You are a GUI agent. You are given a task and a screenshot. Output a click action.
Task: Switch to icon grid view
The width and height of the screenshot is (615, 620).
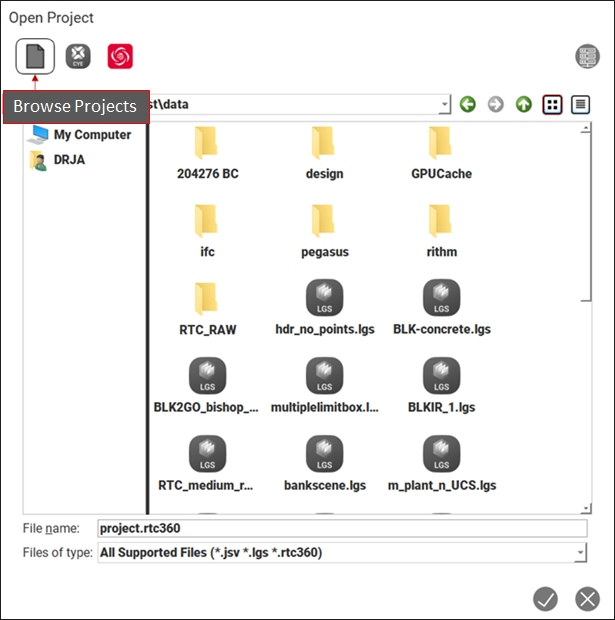(x=552, y=105)
